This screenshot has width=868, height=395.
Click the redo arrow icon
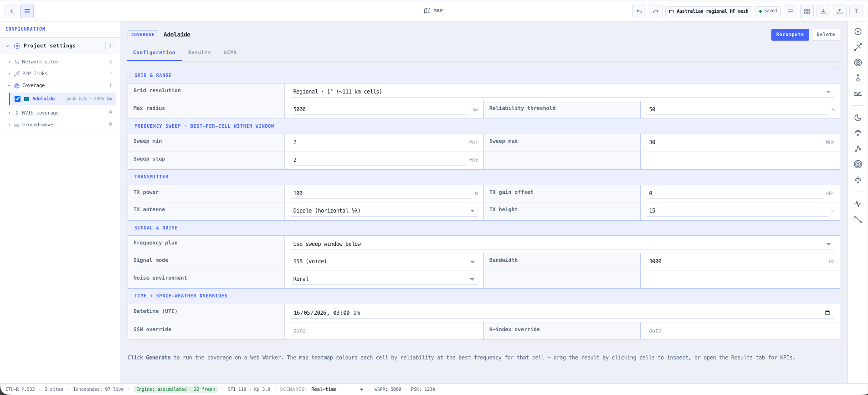click(x=655, y=11)
